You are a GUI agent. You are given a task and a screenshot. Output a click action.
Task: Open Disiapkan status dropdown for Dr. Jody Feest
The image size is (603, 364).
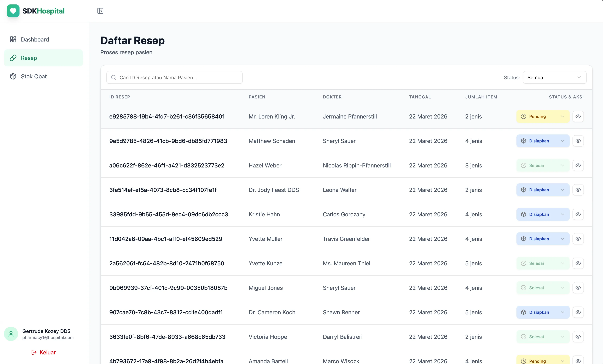click(x=543, y=190)
